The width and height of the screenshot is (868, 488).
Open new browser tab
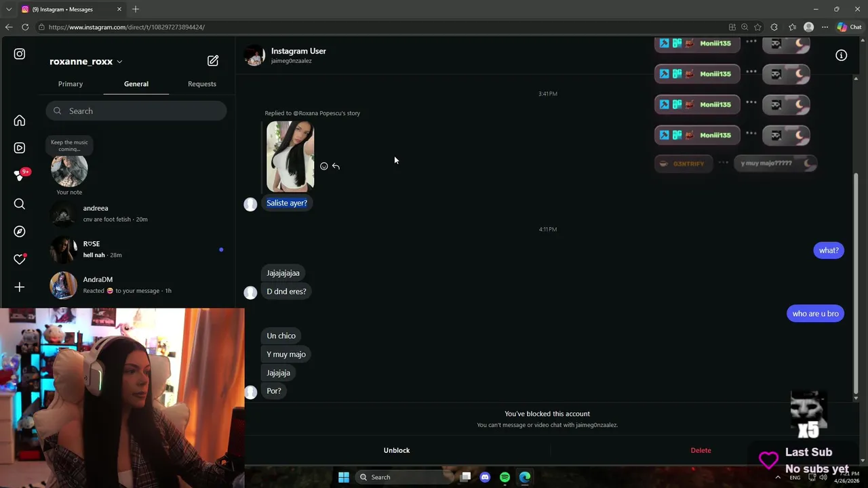(x=136, y=9)
